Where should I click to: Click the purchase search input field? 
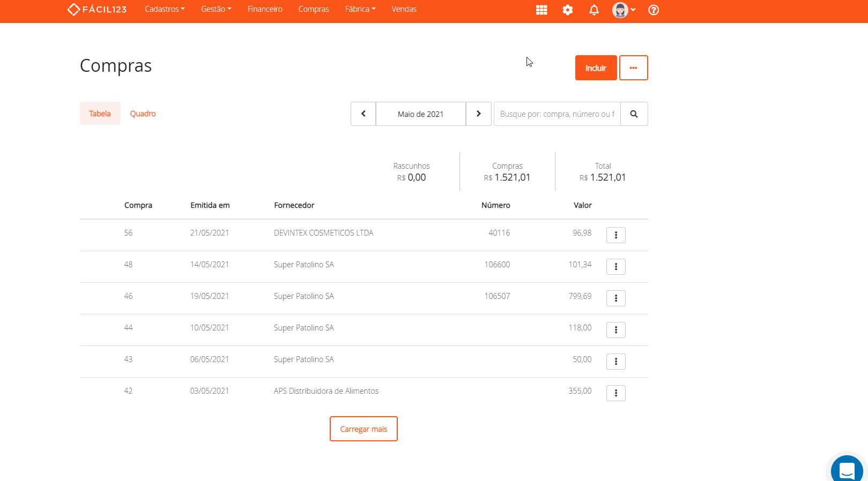click(x=557, y=114)
